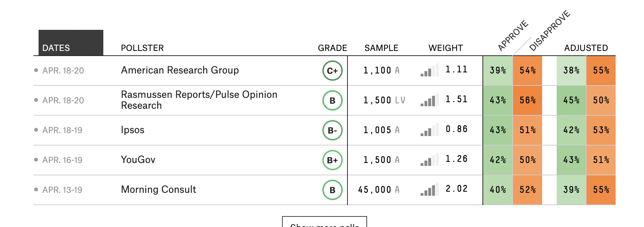Click the weight bars icon for Morning Consult
The width and height of the screenshot is (644, 227).
coord(429,190)
